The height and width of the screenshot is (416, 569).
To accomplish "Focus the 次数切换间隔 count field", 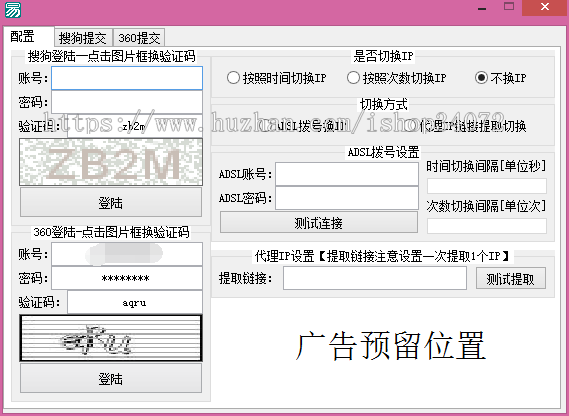I will click(487, 226).
